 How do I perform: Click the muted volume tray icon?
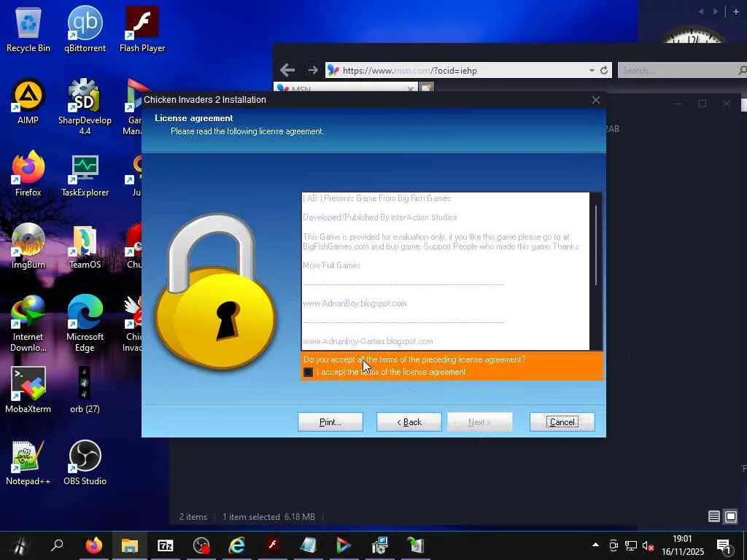click(648, 545)
